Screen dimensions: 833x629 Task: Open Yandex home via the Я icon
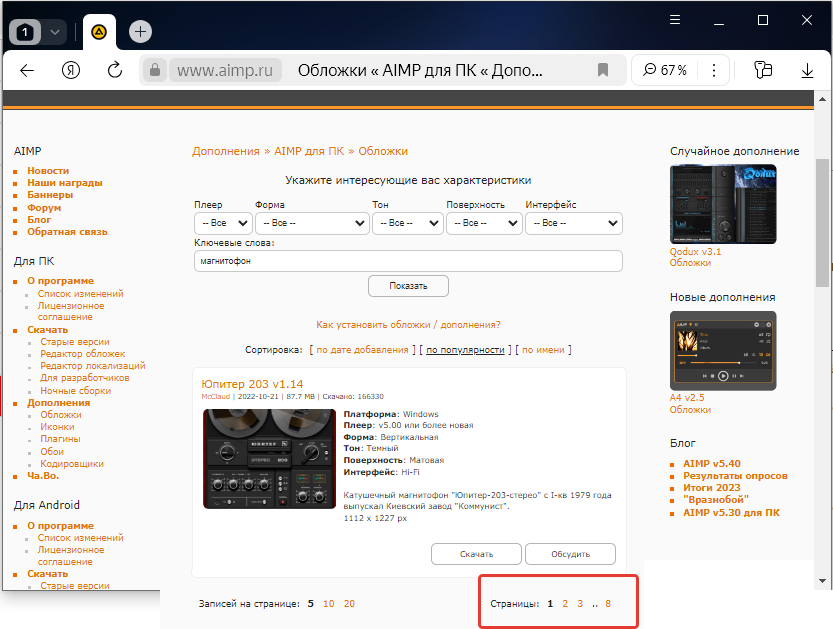pos(71,70)
